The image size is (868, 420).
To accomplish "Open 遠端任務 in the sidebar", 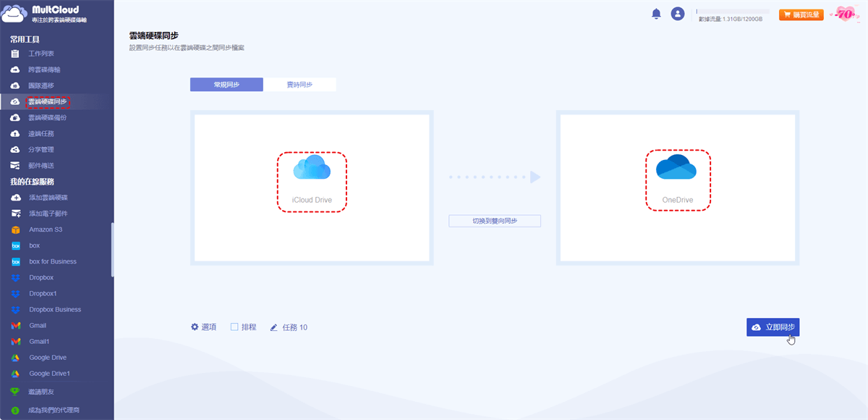I will [41, 133].
